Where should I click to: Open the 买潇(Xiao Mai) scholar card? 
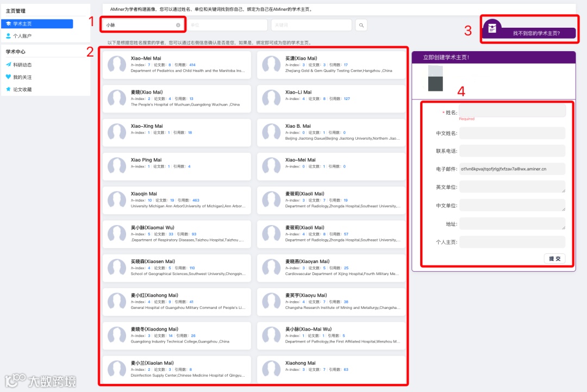(332, 65)
